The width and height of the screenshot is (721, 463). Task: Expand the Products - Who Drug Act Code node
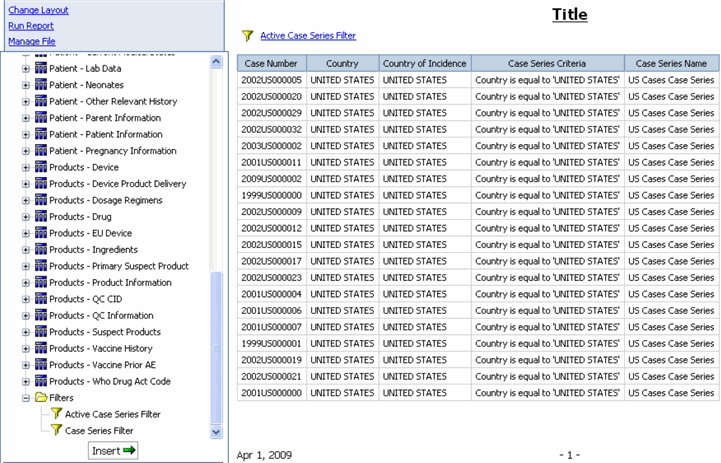(26, 382)
